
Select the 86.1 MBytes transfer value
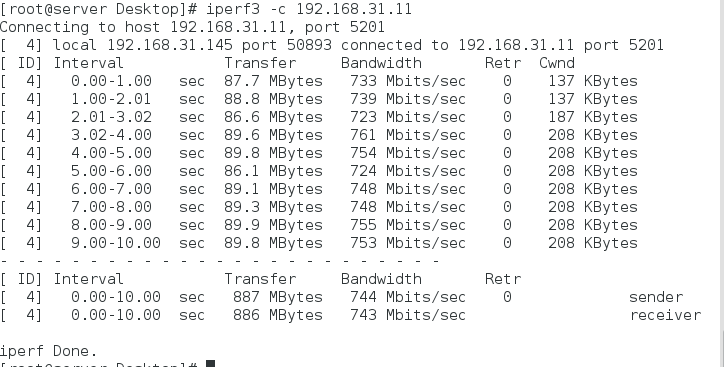pyautogui.click(x=273, y=171)
